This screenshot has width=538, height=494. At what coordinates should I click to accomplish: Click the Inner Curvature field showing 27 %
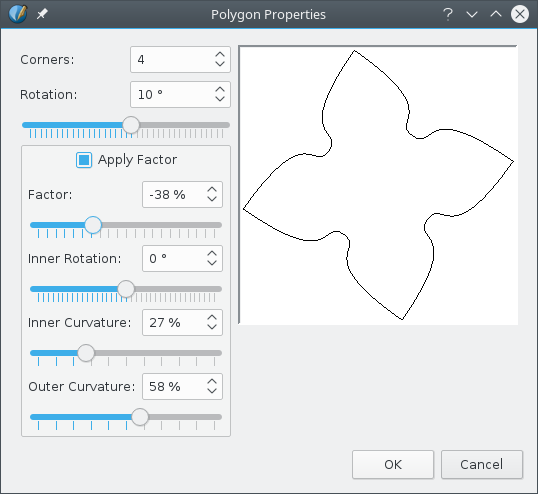pos(182,322)
